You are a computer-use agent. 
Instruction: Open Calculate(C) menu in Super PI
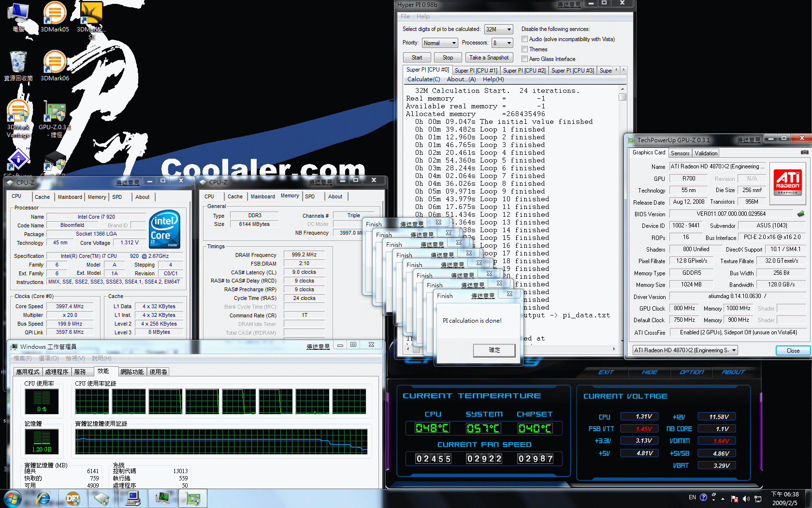(x=424, y=79)
